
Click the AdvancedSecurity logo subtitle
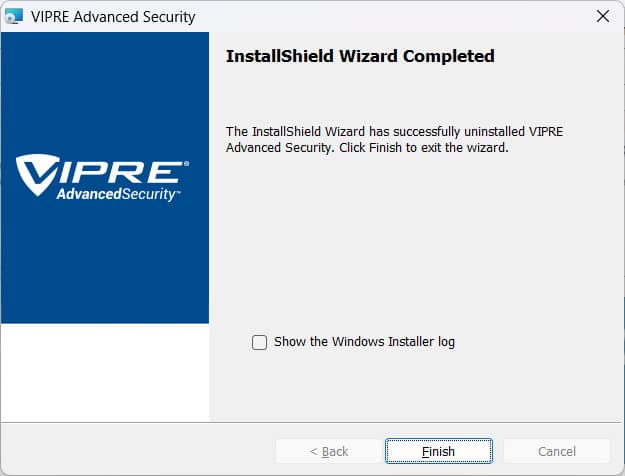118,194
